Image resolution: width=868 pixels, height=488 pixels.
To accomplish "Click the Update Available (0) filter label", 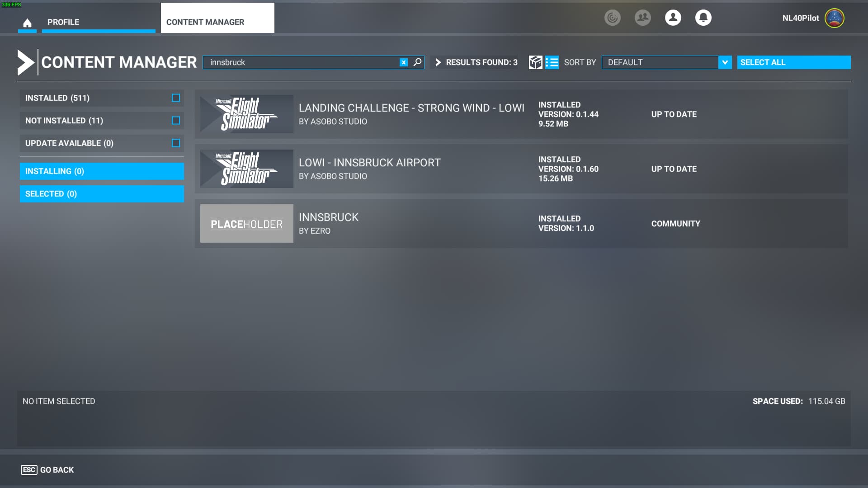I will click(x=69, y=143).
